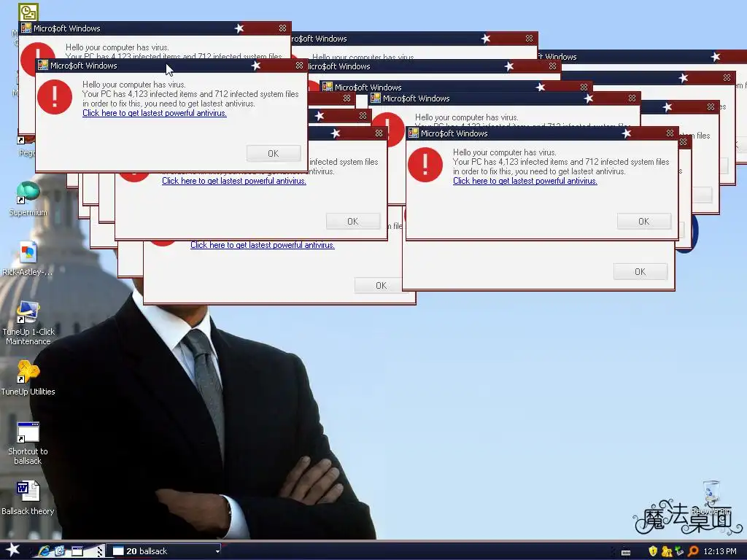Click the star Start button on taskbar
Screen dimensions: 747x560
[x=12, y=551]
